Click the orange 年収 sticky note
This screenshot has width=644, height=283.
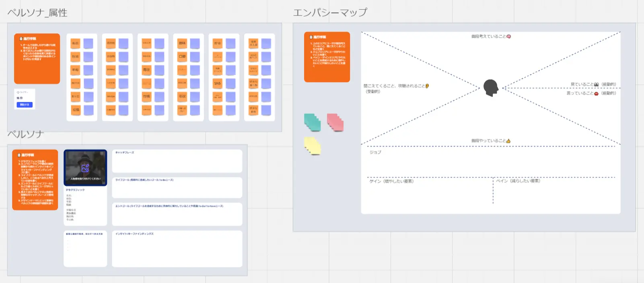[x=182, y=96]
